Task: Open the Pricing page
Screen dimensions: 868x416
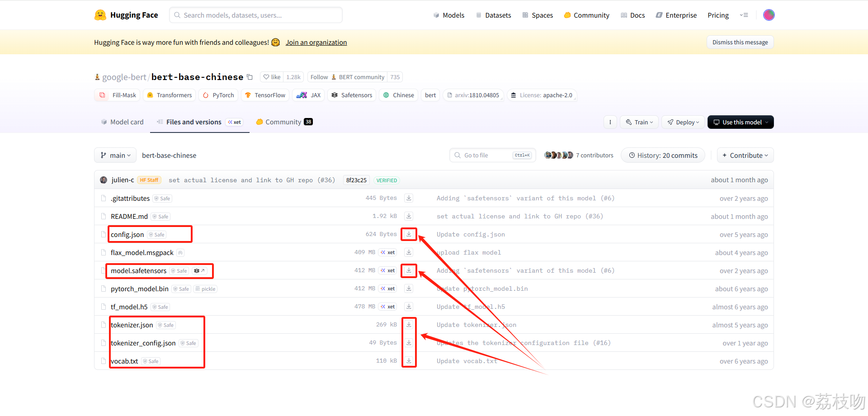Action: (718, 15)
